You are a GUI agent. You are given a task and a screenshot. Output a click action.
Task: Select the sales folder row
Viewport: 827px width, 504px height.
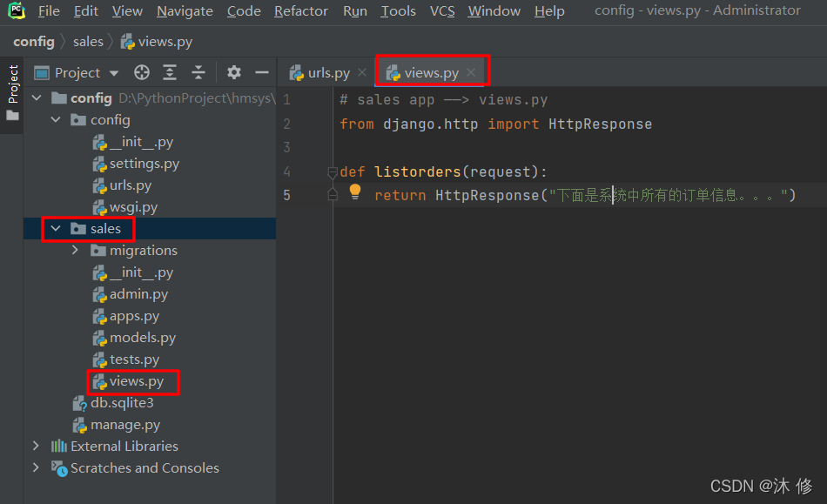pyautogui.click(x=149, y=228)
